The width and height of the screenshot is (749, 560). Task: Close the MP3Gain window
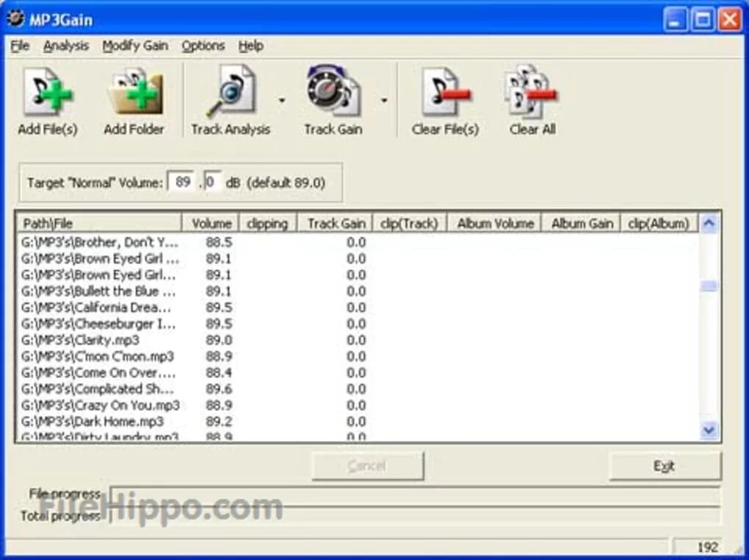[x=731, y=20]
